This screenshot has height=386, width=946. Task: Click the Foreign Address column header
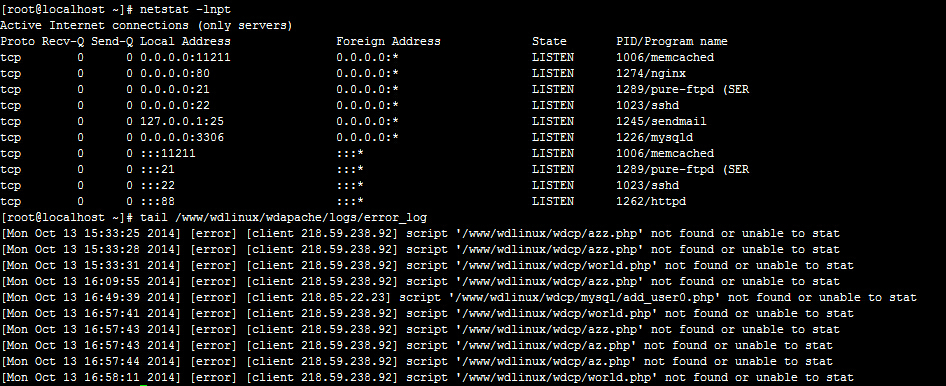(x=389, y=42)
